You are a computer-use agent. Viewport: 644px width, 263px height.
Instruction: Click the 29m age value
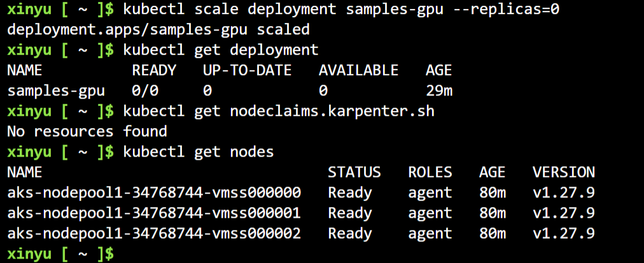pyautogui.click(x=438, y=90)
